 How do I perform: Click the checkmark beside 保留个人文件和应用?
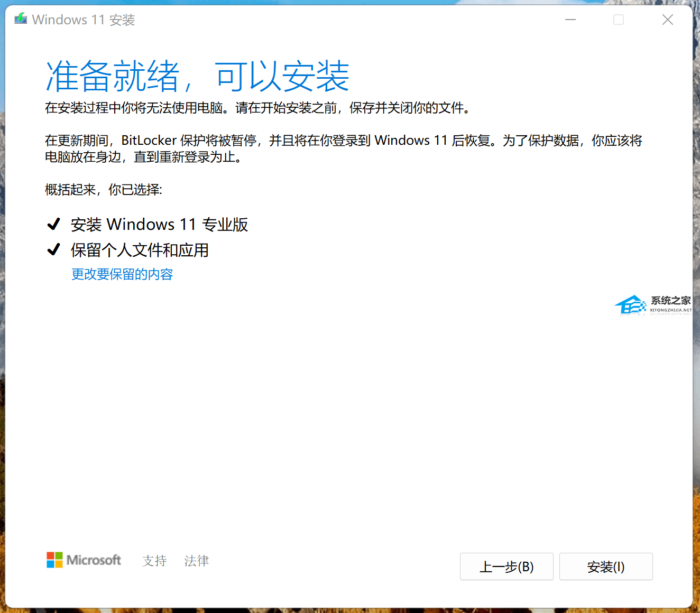[54, 249]
